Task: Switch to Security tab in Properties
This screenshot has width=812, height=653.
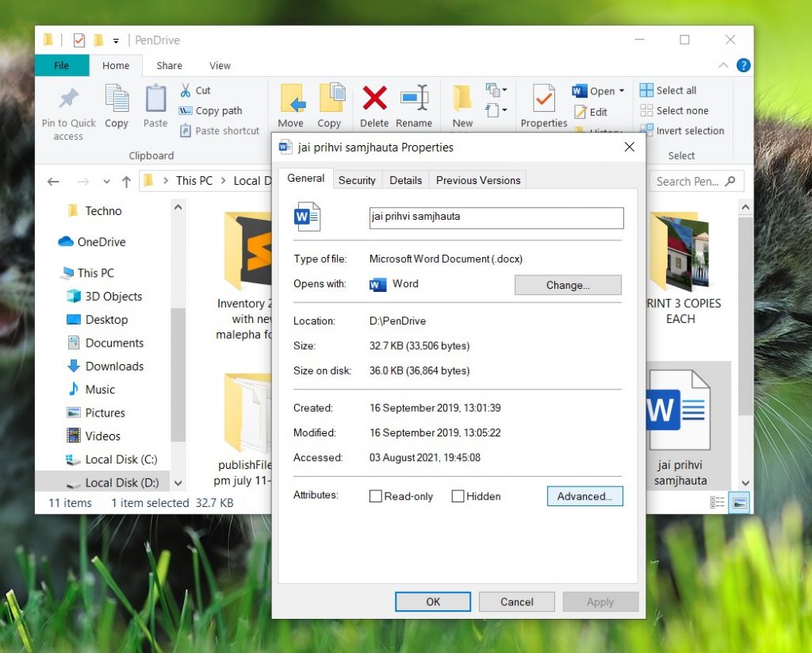Action: [x=357, y=180]
